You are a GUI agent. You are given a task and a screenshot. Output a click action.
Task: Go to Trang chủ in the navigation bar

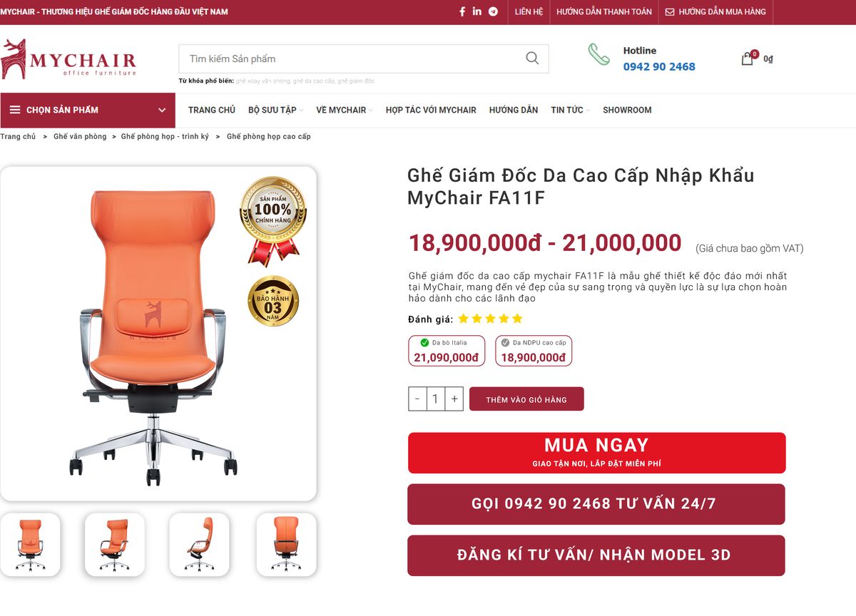pyautogui.click(x=211, y=110)
